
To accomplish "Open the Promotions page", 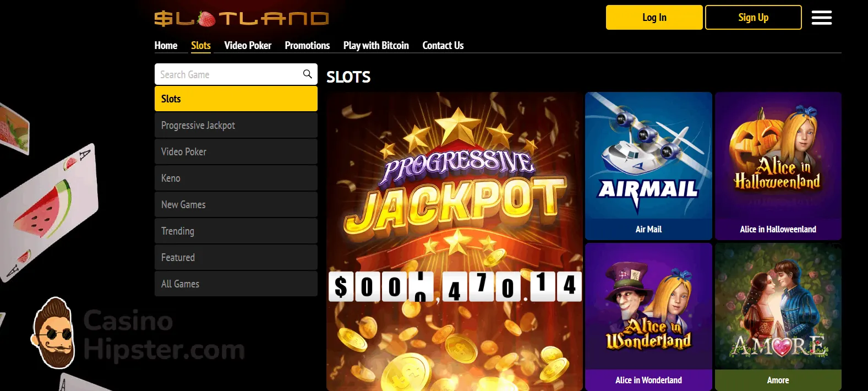I will pos(307,46).
